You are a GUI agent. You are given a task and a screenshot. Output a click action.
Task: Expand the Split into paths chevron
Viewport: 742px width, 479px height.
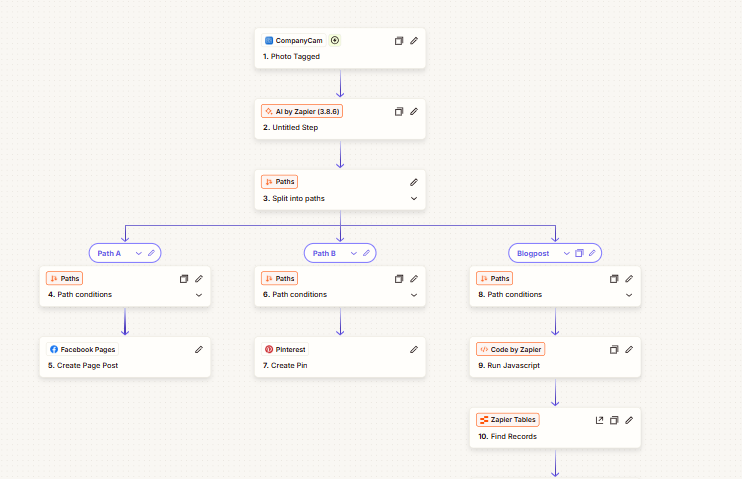[414, 198]
